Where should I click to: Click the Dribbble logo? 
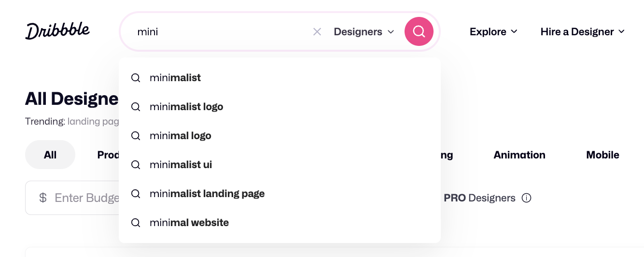(57, 31)
